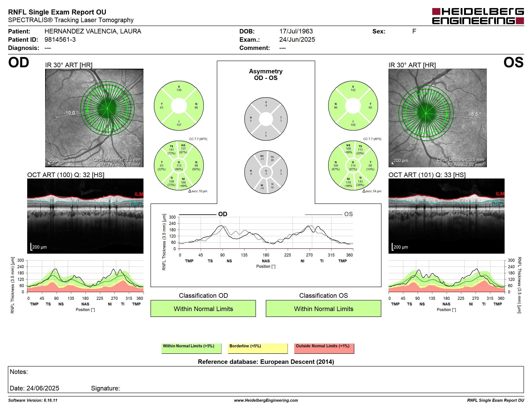
Task: Click OCT ART (100) Q: 32 [HS] label
Action: (66, 175)
